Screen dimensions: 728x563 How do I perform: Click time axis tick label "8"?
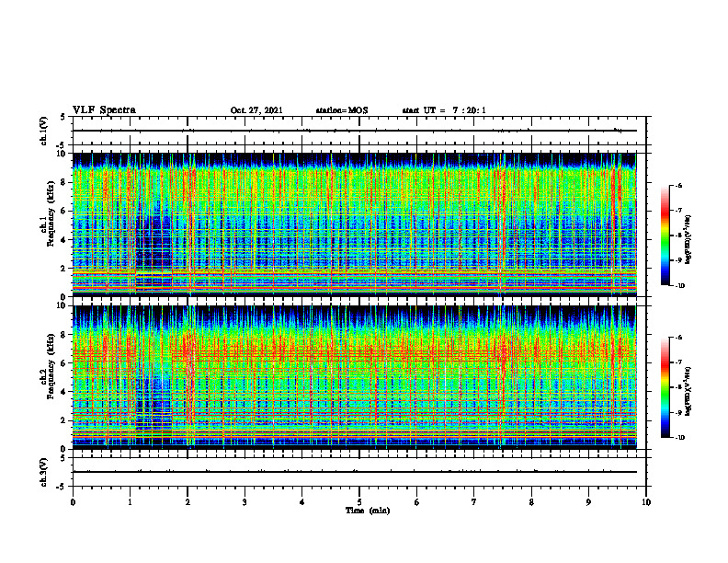tap(531, 502)
